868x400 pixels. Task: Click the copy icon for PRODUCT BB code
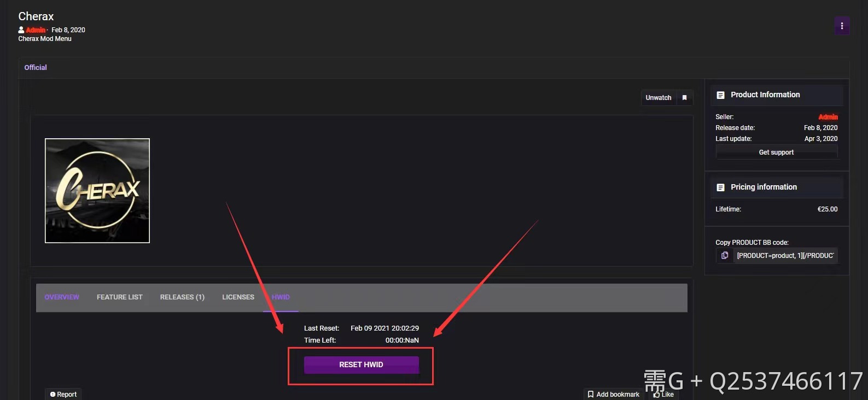(725, 255)
